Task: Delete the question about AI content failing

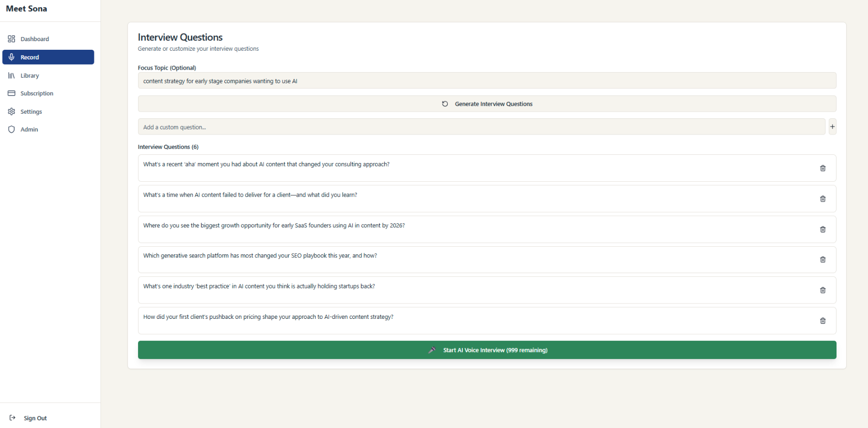Action: tap(823, 199)
